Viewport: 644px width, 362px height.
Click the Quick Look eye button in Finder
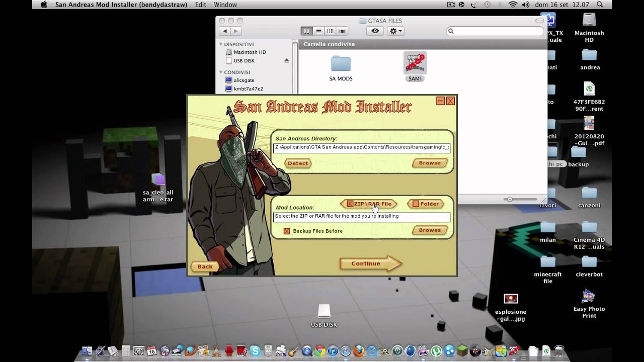tap(375, 31)
